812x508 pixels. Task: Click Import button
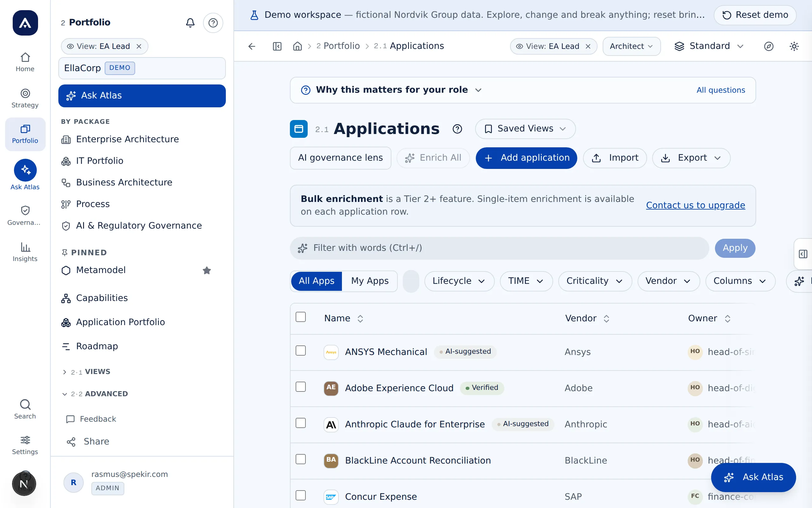615,158
